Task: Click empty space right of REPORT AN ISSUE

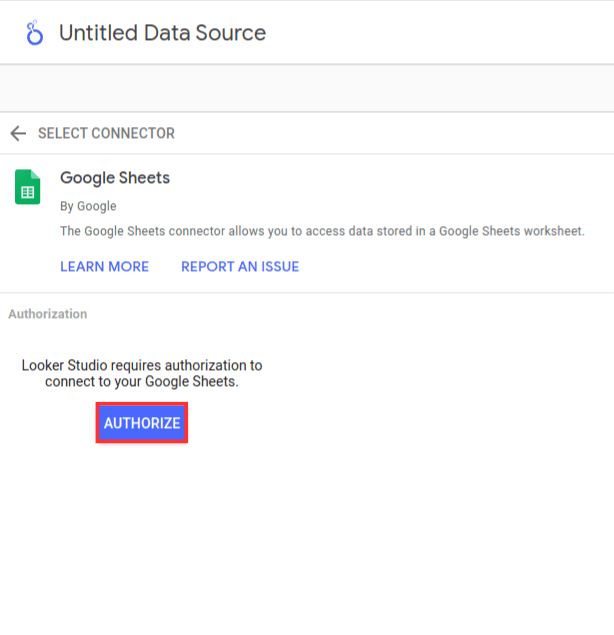Action: click(x=450, y=267)
